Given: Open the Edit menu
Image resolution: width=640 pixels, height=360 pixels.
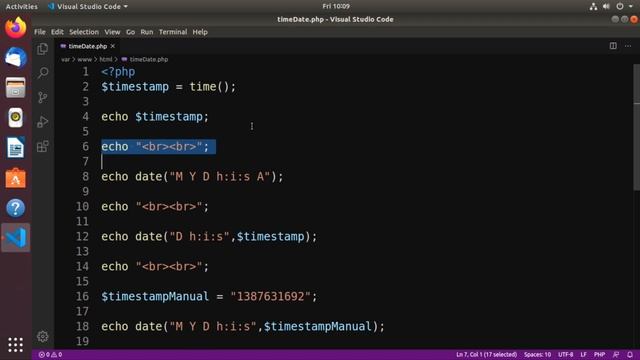Looking at the screenshot, I should pyautogui.click(x=57, y=32).
